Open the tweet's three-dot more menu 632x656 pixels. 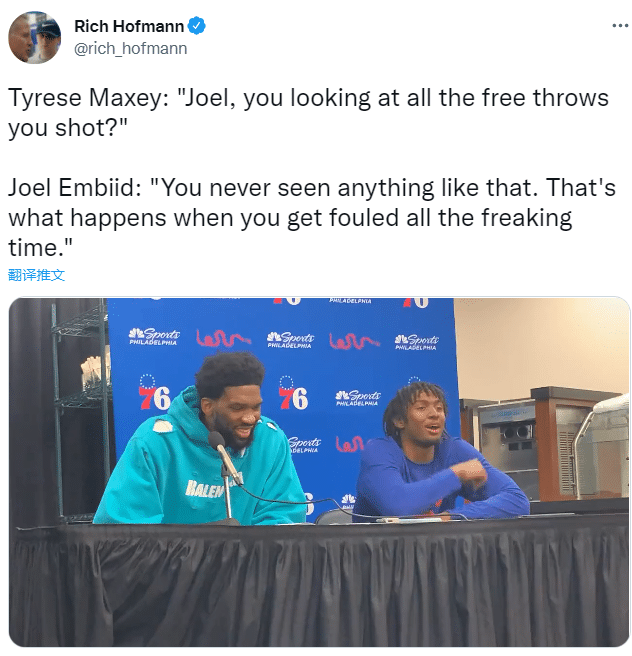tap(620, 26)
